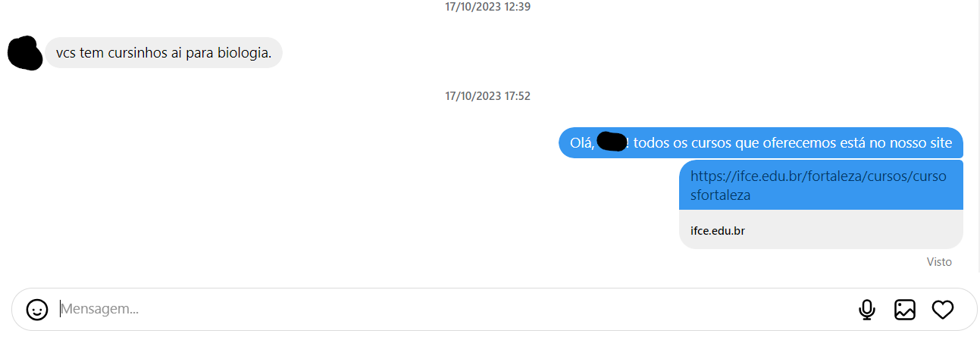The width and height of the screenshot is (980, 343).
Task: Start a voice message with microphone icon
Action: click(x=867, y=310)
